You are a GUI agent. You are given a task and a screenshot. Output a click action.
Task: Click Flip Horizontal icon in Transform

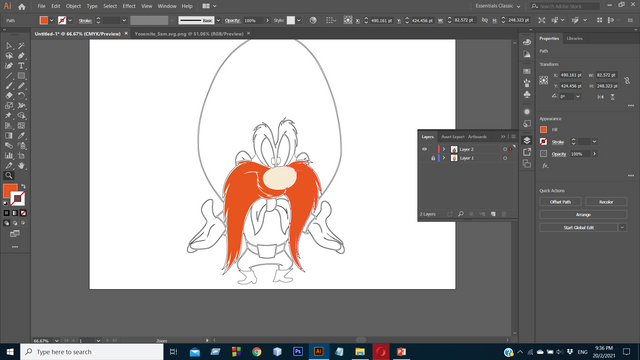click(x=600, y=97)
